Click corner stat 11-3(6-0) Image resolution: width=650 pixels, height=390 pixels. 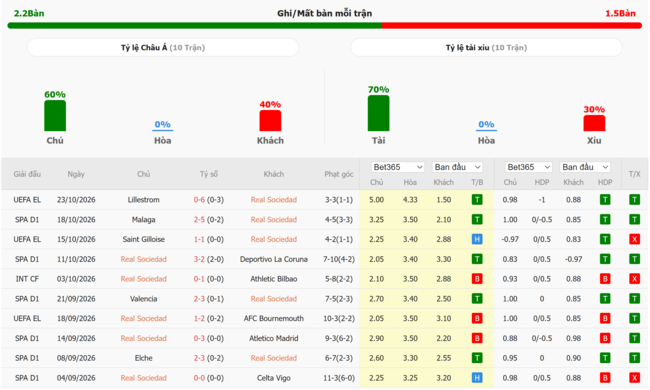339,378
